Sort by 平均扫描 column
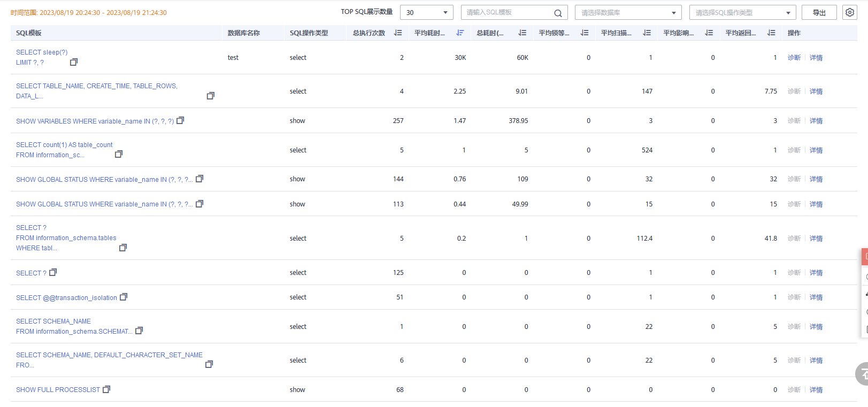The image size is (868, 407). point(647,33)
